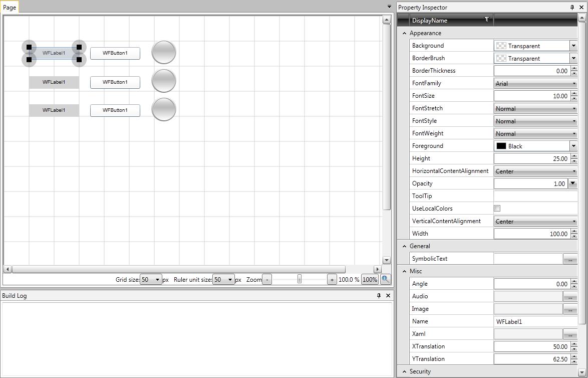Click the black Foreground color swatch
Viewport: 588px width, 378px height.
[501, 146]
